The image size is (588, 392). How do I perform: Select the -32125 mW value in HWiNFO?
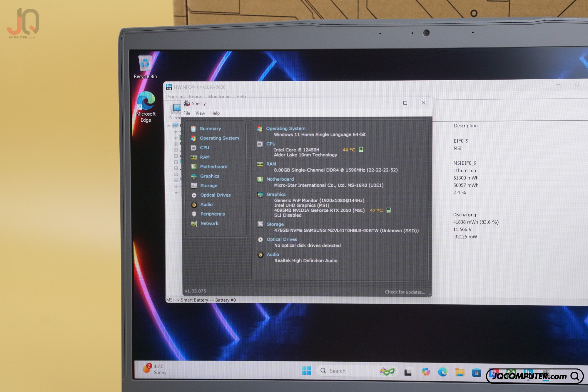[465, 237]
